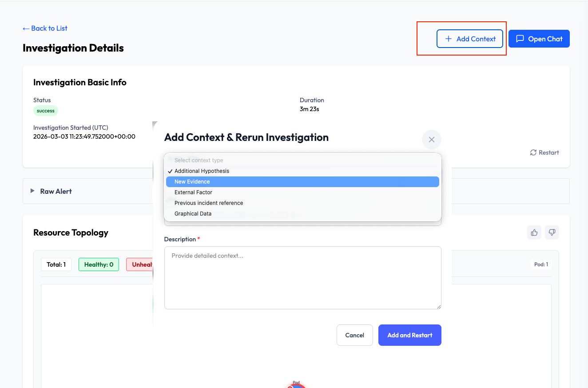Viewport: 588px width, 388px height.
Task: Choose External Factor from dropdown list
Action: pos(302,192)
